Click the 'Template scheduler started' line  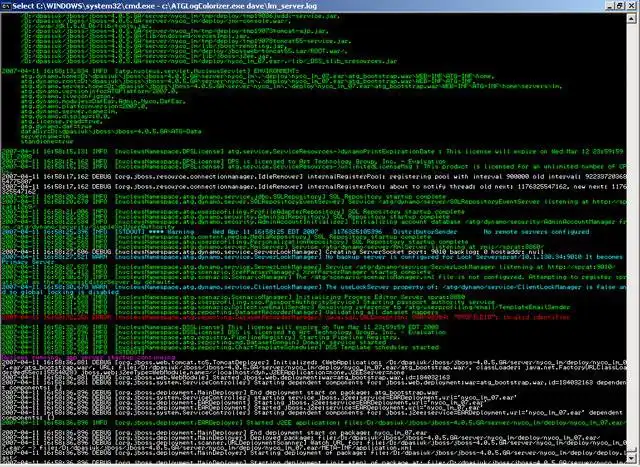pos(220,348)
